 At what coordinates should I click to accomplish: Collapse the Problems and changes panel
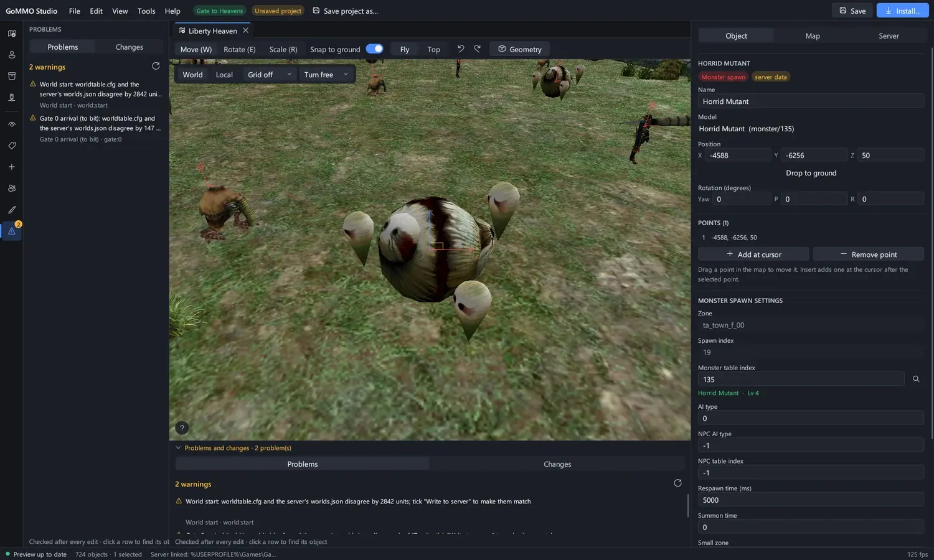click(x=178, y=447)
